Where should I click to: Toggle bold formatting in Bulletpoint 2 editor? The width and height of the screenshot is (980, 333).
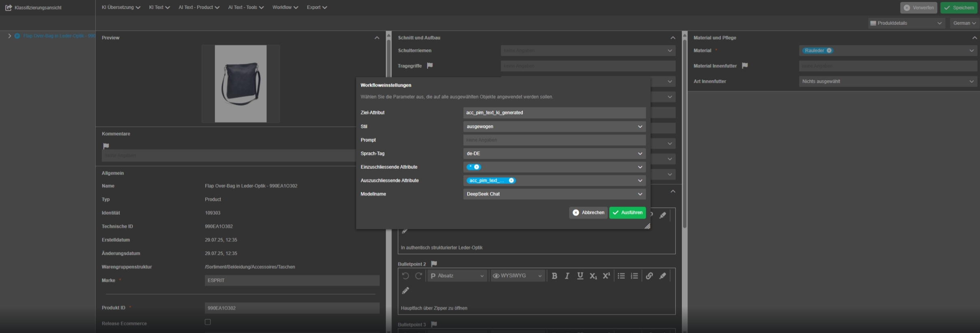pyautogui.click(x=554, y=276)
